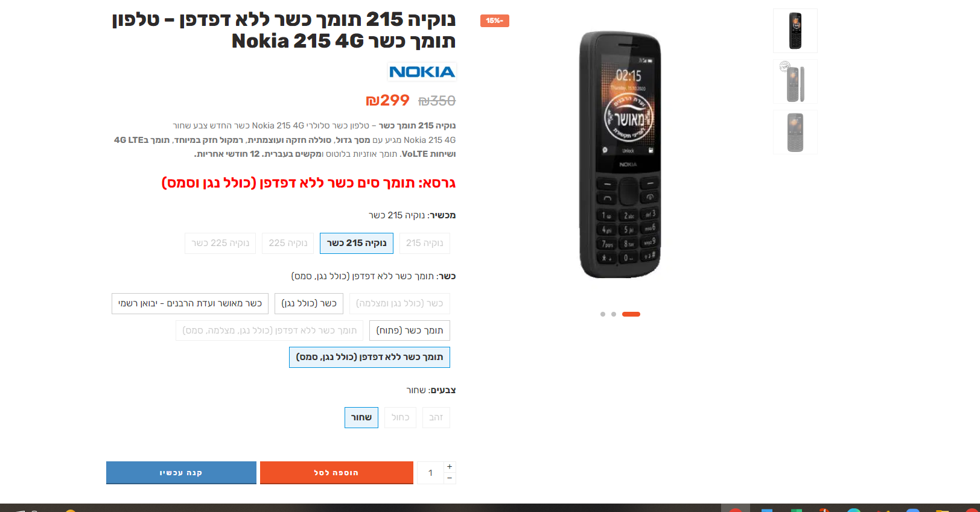Go to first image carousel dot
980x512 pixels.
point(603,314)
